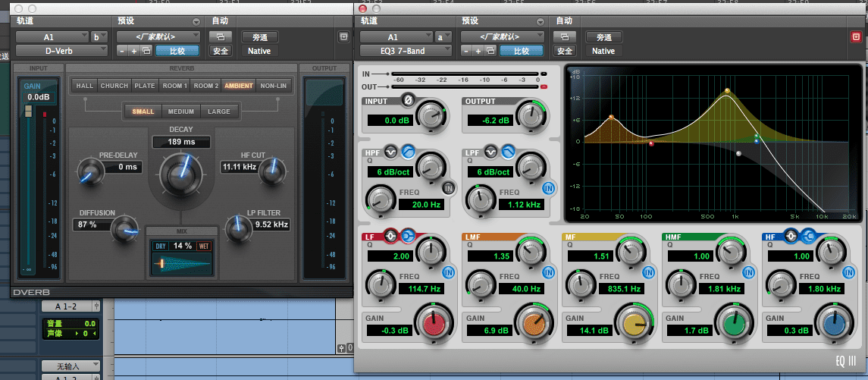Image resolution: width=868 pixels, height=380 pixels.
Task: Click the red LF node on EQ graph
Action: (x=651, y=143)
